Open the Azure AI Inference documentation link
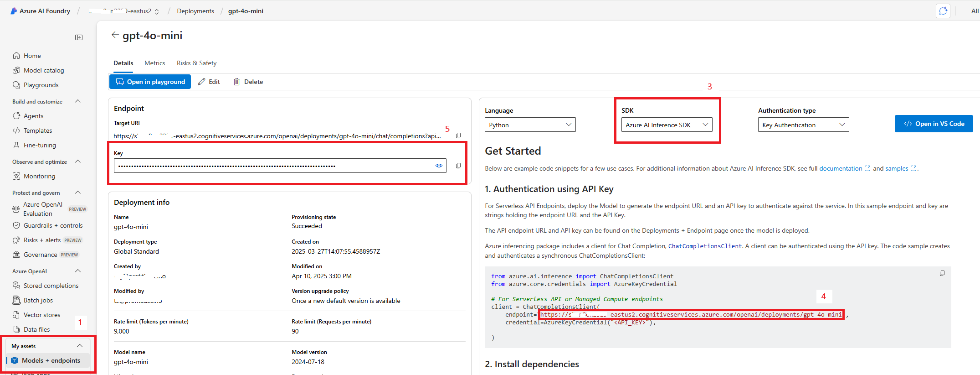 point(841,168)
